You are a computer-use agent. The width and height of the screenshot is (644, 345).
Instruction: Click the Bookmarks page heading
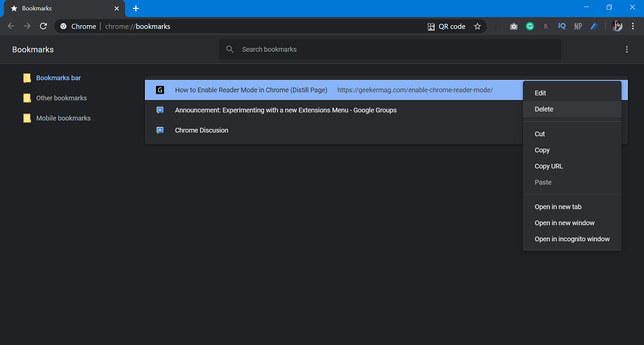tap(33, 50)
